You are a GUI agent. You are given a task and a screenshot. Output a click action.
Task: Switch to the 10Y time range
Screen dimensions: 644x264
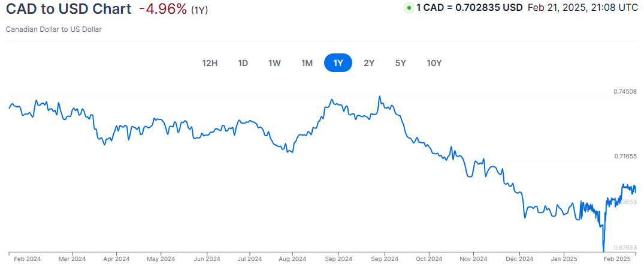434,63
